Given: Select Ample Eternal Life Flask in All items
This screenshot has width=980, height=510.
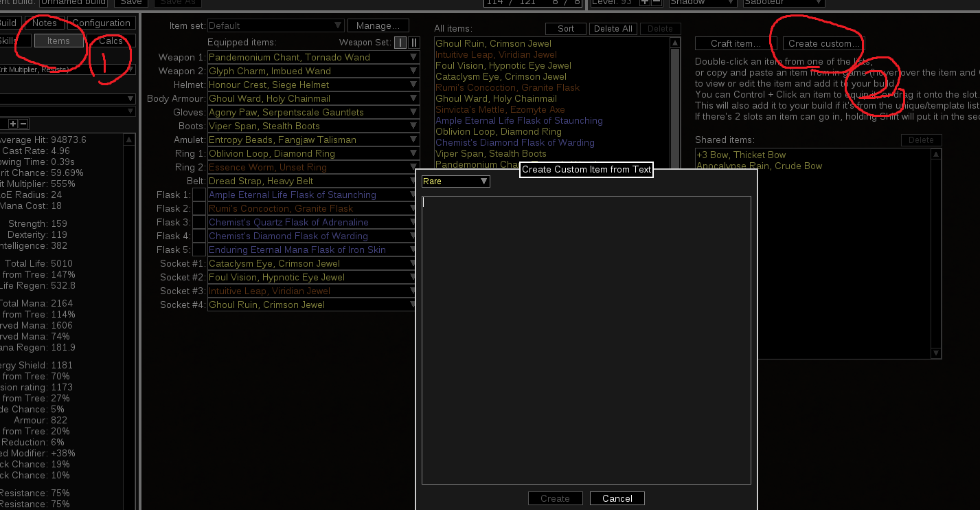Looking at the screenshot, I should pos(519,120).
